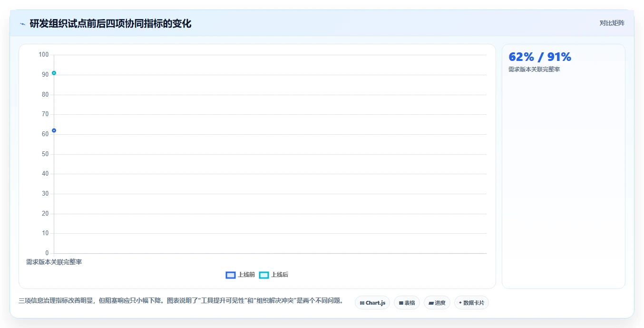Click the summary text beginning 三项信息治理指标
The height and width of the screenshot is (328, 644).
pos(181,301)
